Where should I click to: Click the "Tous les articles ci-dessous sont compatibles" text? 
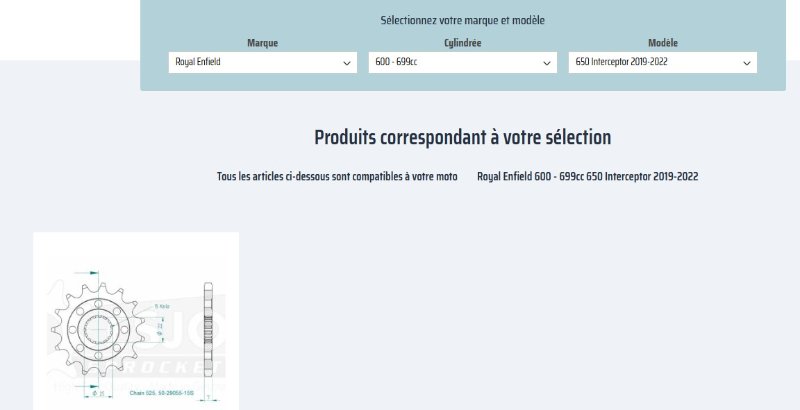click(337, 176)
